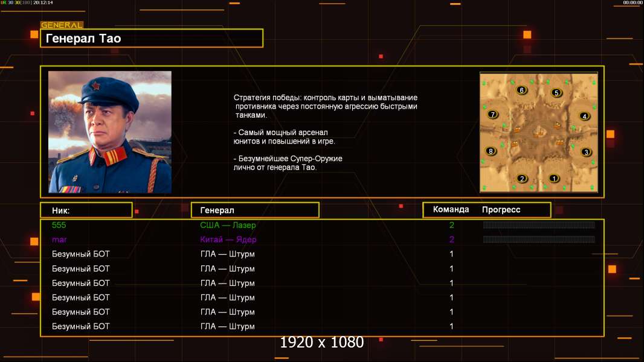Select the 'Генерал Тао' title box
Image resolution: width=644 pixels, height=362 pixels.
tap(152, 38)
